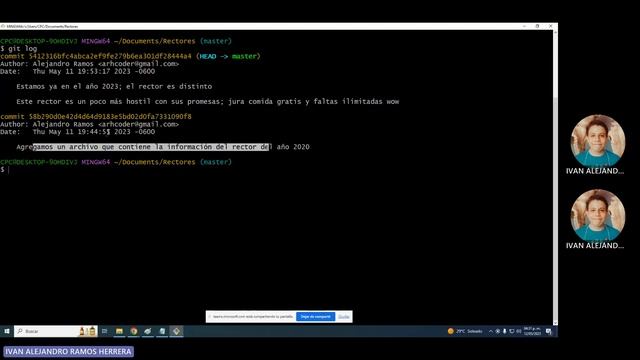Click the 'HEAD -> master' reference text

229,56
